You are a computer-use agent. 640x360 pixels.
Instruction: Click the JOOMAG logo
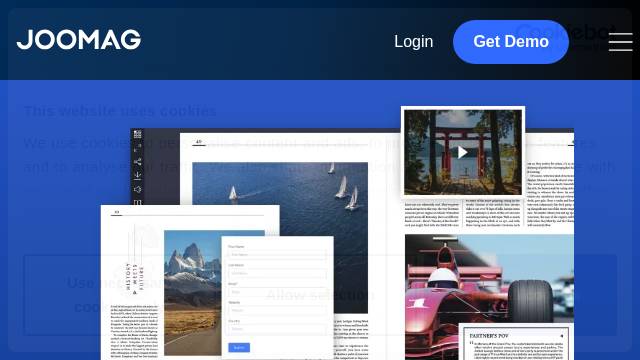point(79,40)
